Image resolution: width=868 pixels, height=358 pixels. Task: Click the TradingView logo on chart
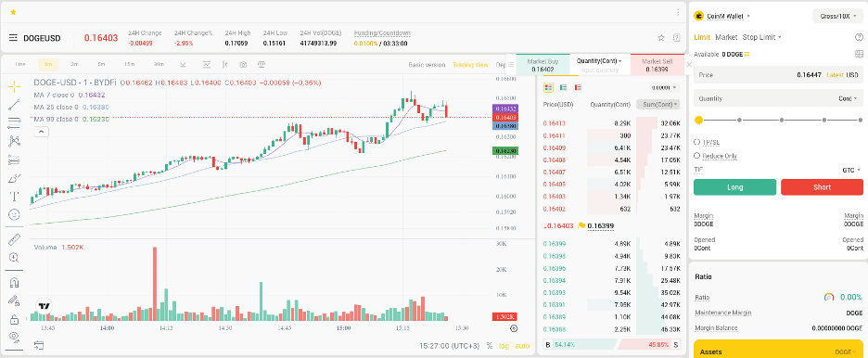point(45,305)
